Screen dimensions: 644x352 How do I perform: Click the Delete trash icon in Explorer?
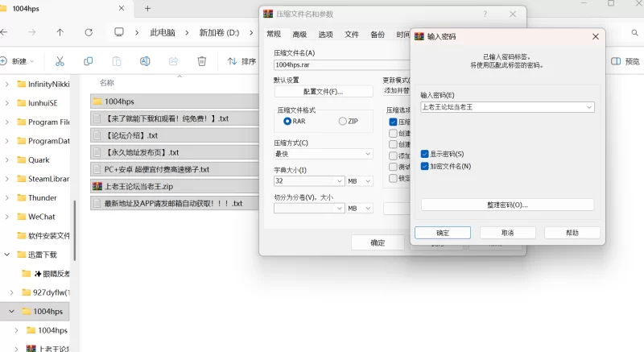click(x=202, y=61)
